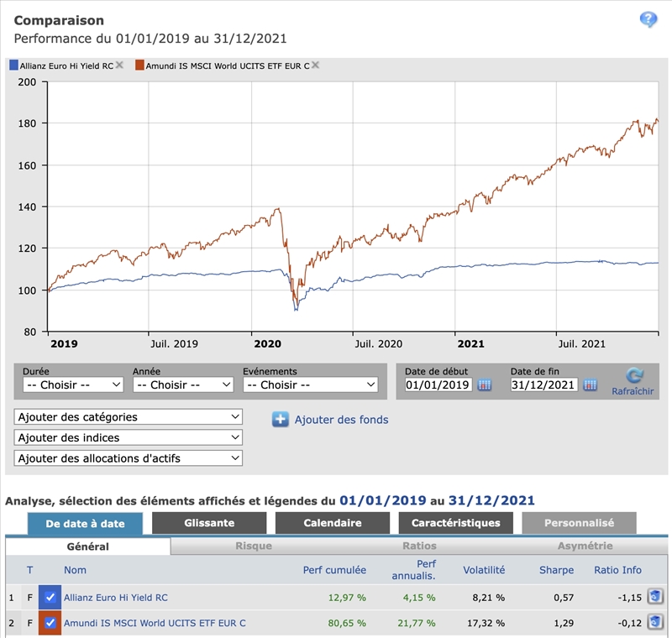Open calendar picker for Date de fin
672x638 pixels.
coord(590,385)
